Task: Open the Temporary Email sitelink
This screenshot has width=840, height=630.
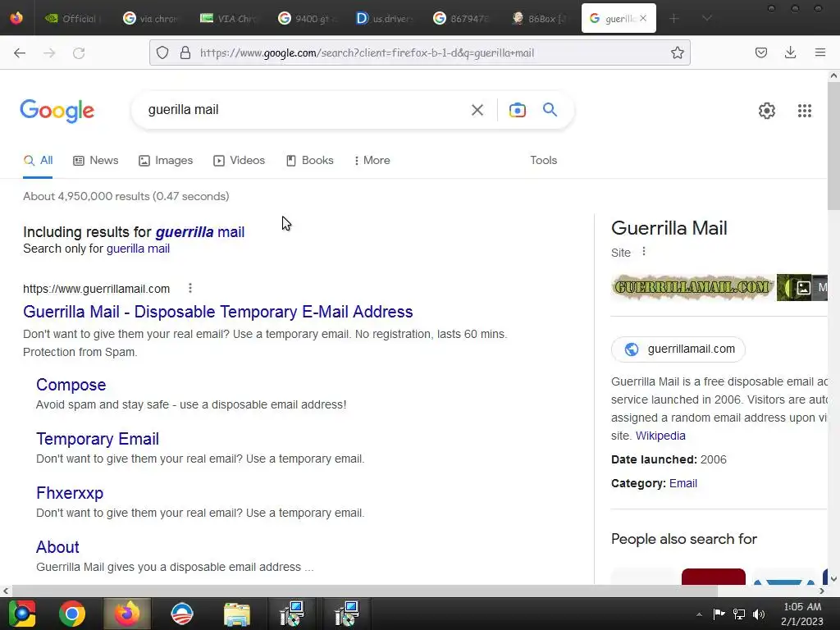Action: [98, 439]
